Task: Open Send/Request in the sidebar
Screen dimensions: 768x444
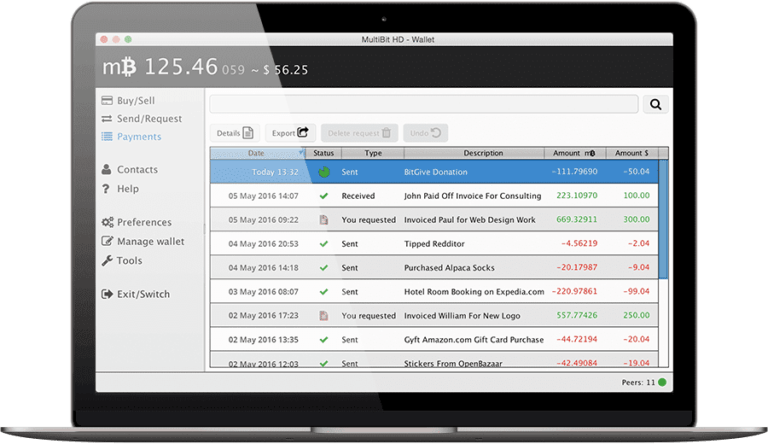Action: point(142,119)
